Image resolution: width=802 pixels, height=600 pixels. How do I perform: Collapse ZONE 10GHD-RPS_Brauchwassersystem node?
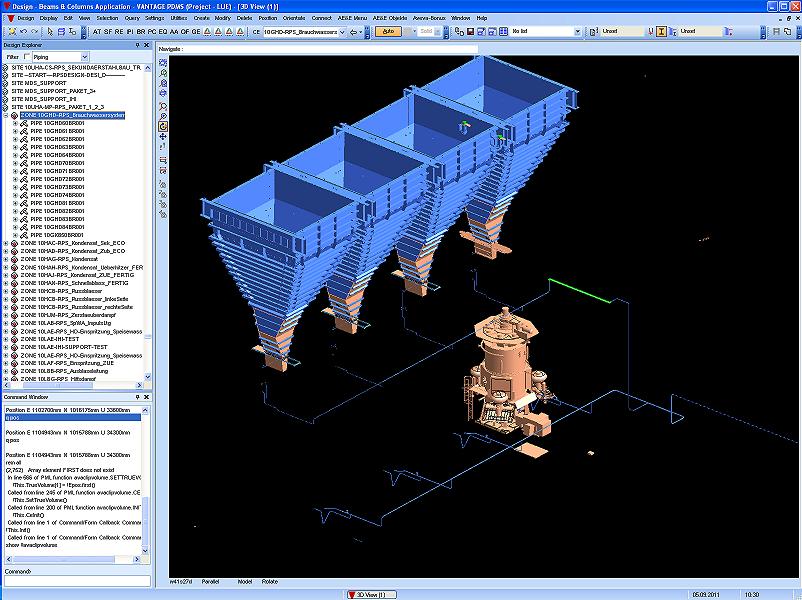click(6, 116)
